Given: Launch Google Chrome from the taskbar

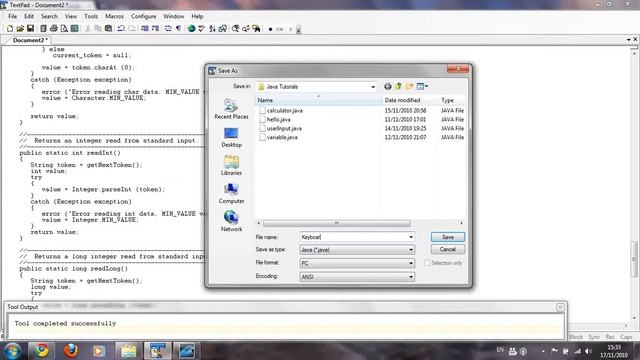Looking at the screenshot, I should click(x=41, y=351).
